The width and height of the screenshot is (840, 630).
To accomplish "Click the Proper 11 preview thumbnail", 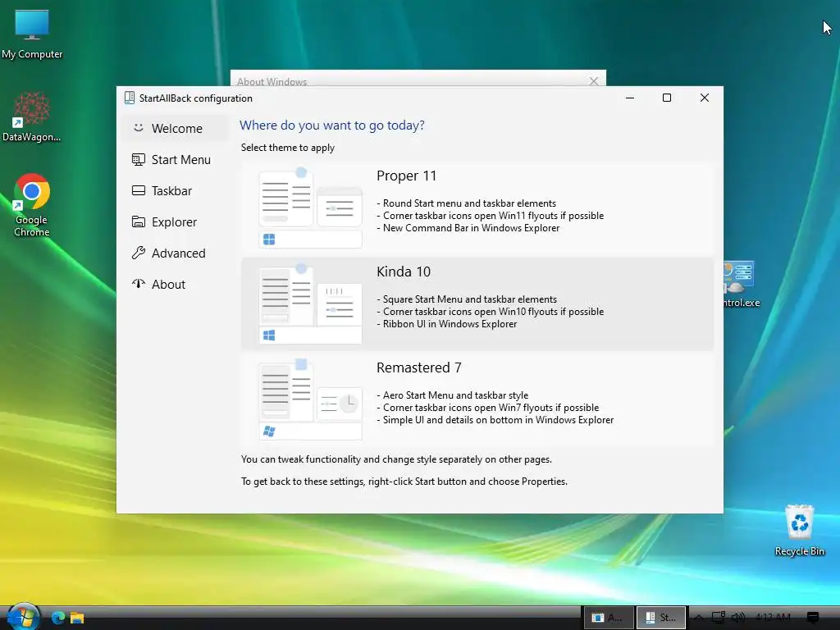I will pyautogui.click(x=310, y=208).
